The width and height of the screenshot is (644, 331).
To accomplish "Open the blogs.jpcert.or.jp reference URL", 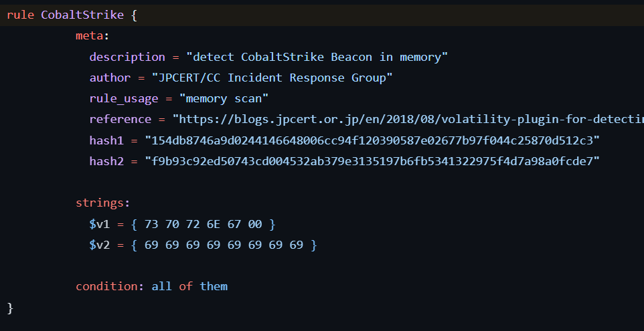I will (x=408, y=119).
